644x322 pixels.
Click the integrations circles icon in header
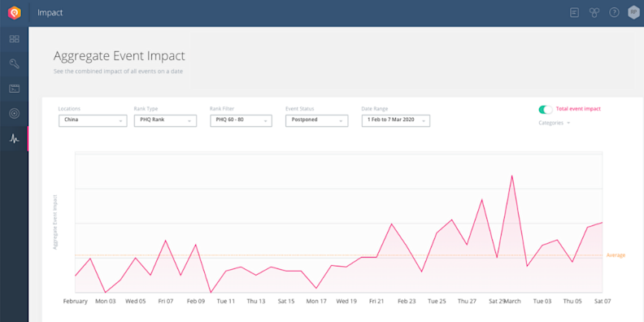tap(594, 13)
